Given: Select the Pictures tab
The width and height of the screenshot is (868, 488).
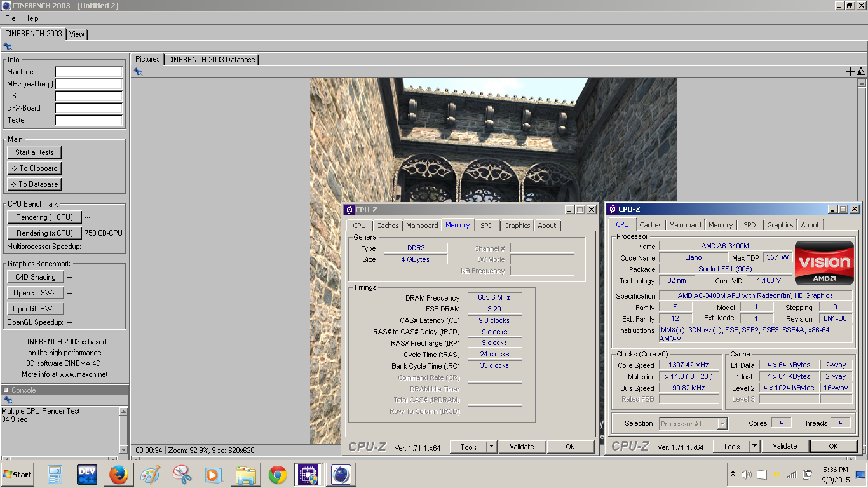Looking at the screenshot, I should click(x=147, y=59).
